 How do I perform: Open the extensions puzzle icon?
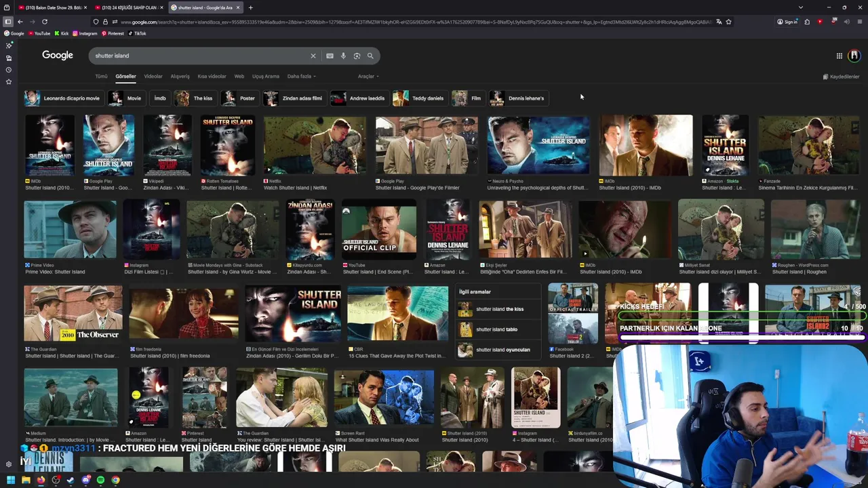click(x=807, y=22)
